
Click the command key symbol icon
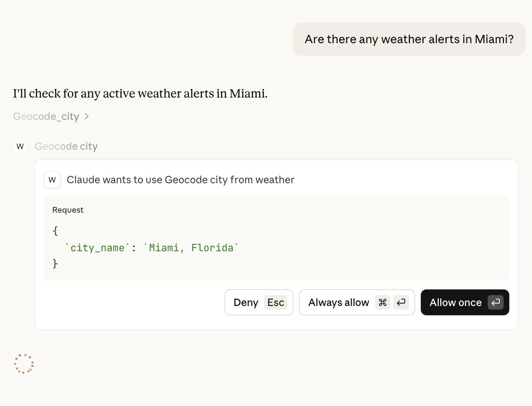[383, 302]
